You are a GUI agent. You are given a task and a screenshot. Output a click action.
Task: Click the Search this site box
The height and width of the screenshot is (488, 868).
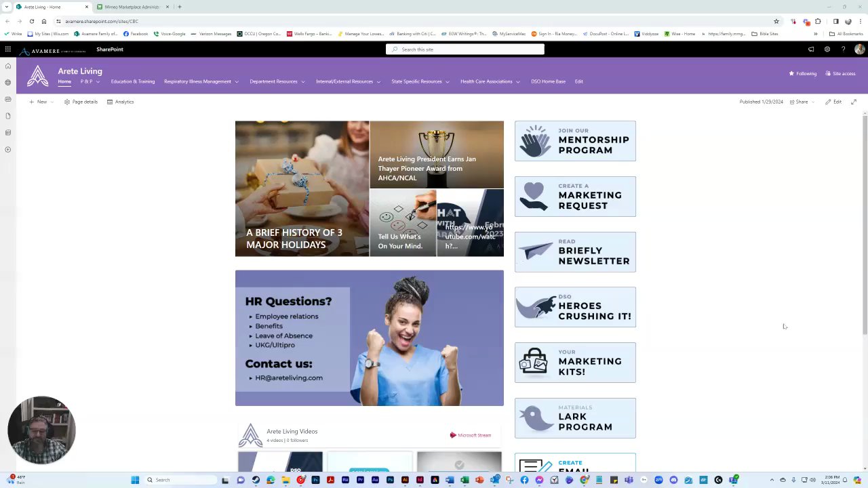(465, 49)
